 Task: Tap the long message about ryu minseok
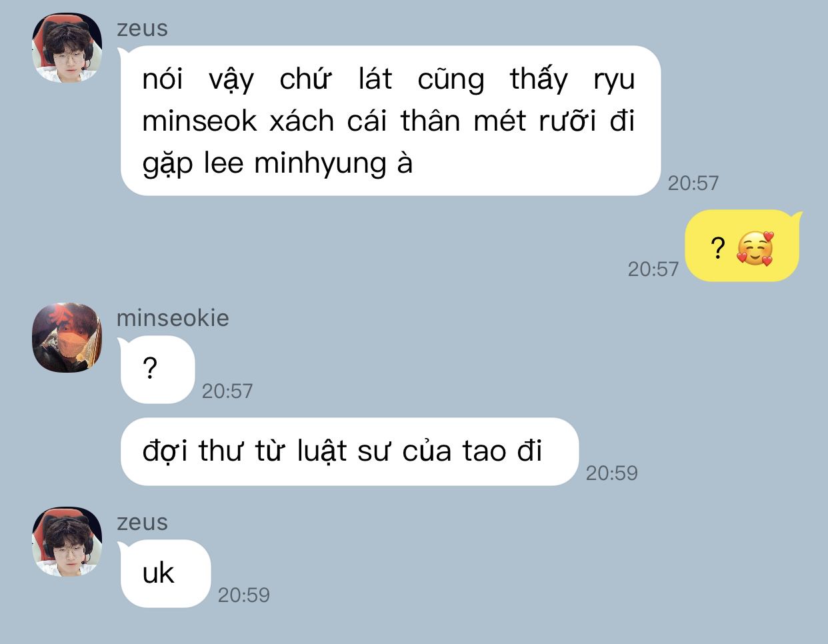pos(390,121)
